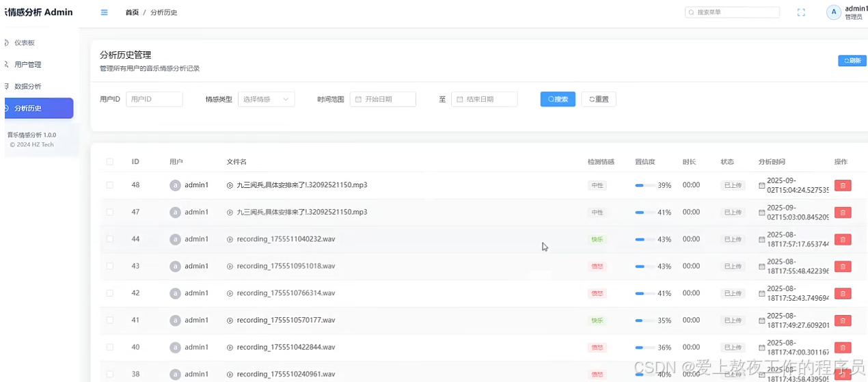The image size is (868, 382).
Task: Open the 开始日期 date picker
Action: pyautogui.click(x=383, y=99)
